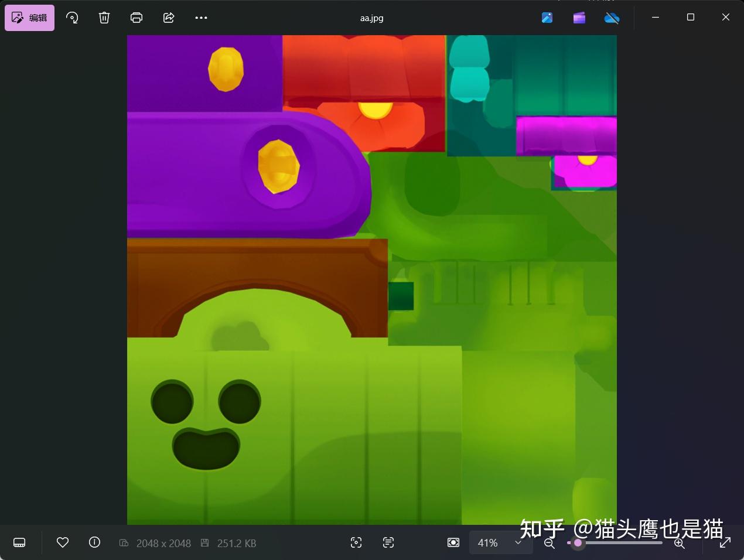Screen dimensions: 744x560
Task: Extract text with the OCR icon
Action: [388, 542]
